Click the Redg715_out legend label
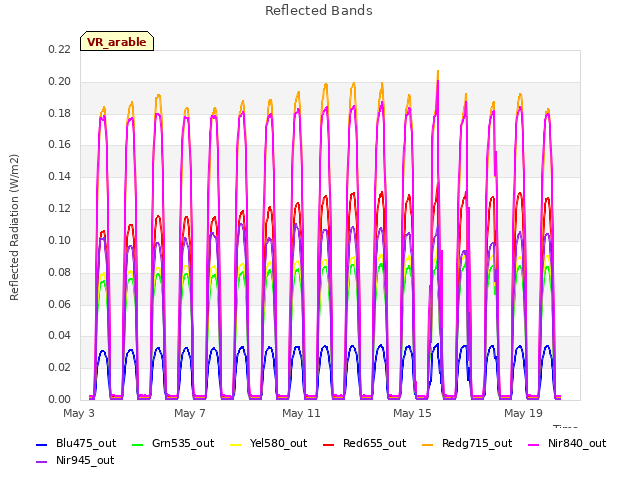The height and width of the screenshot is (480, 640). 477,443
